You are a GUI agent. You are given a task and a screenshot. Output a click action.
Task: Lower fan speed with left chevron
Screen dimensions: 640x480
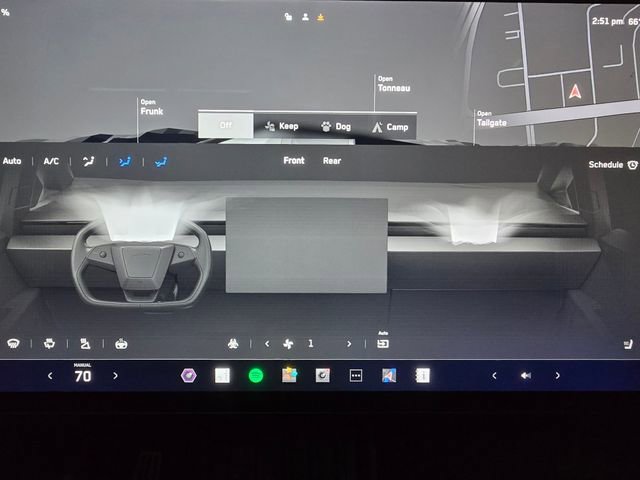267,344
